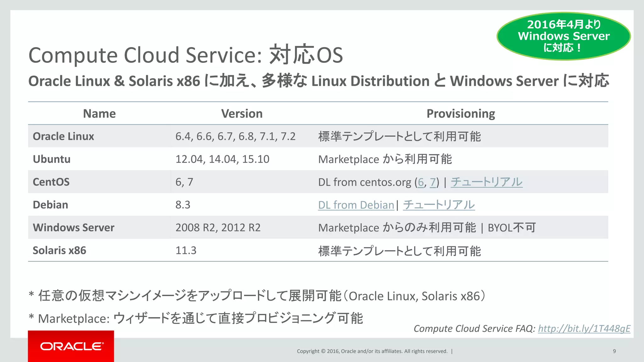Select the Version column header
644x362 pixels.
coord(242,113)
